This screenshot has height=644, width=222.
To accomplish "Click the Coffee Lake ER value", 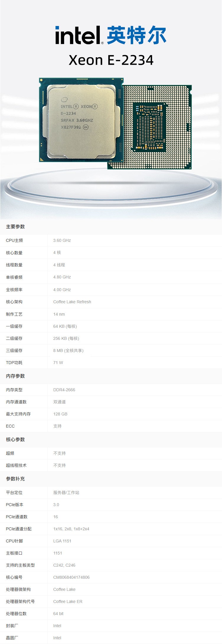I will tap(68, 601).
